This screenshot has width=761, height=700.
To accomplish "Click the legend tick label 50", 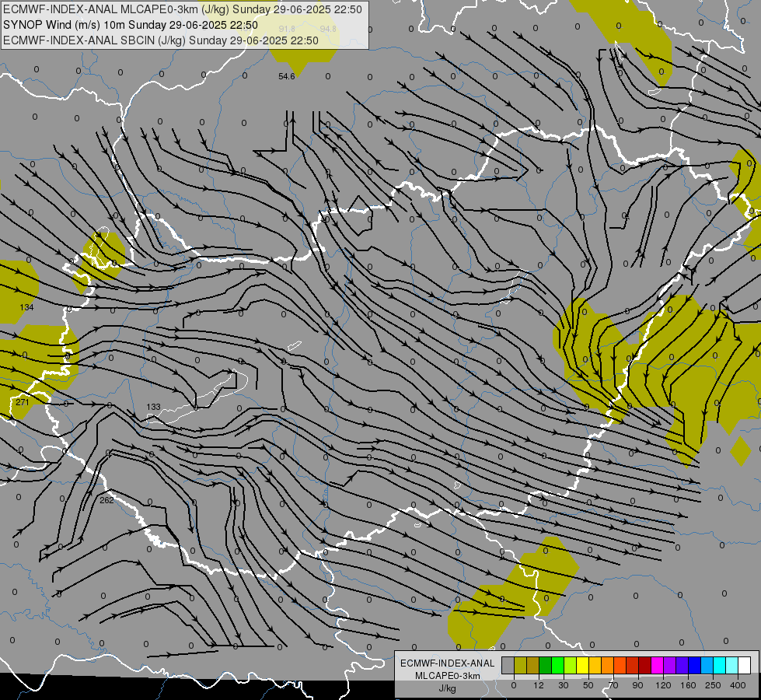I will (x=588, y=685).
